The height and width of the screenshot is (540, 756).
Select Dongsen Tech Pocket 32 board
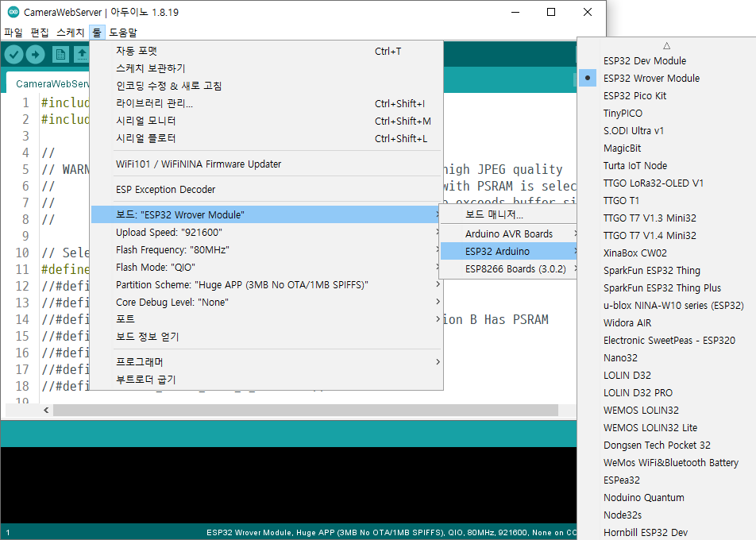(666, 445)
